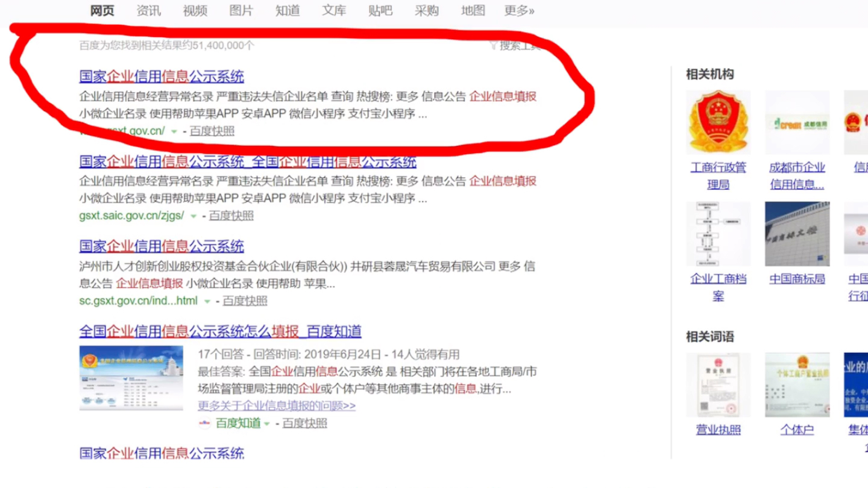Screen dimensions: 868x488
Task: Click the 中国商标局 building image
Action: click(797, 234)
